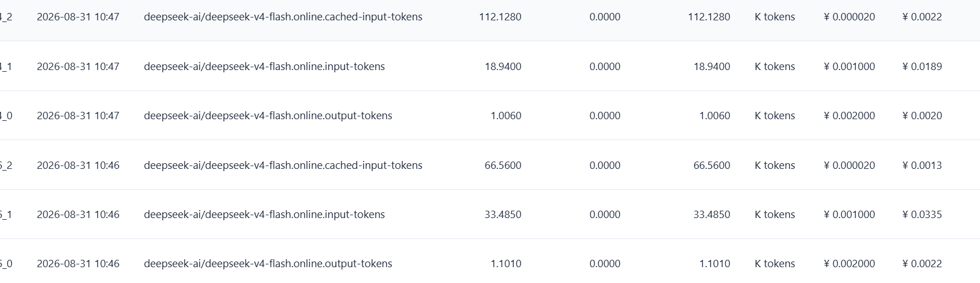Click the 33.4850 value beside K tokens
The height and width of the screenshot is (283, 980).
coord(712,215)
